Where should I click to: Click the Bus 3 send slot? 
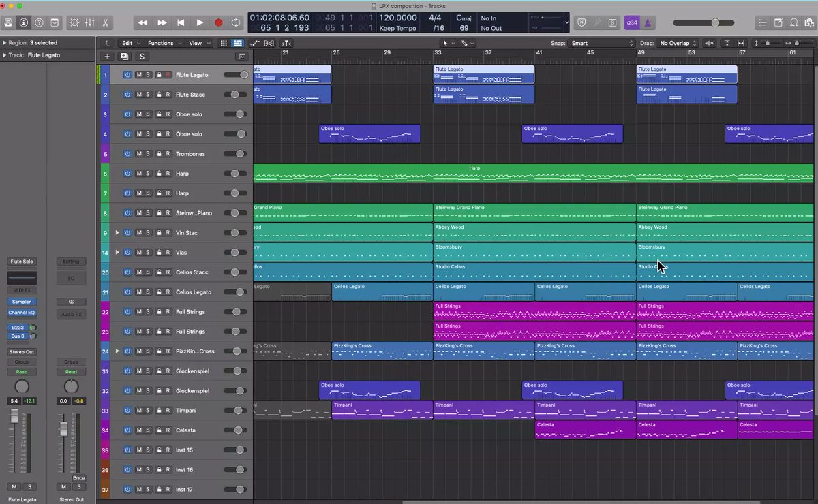pyautogui.click(x=18, y=336)
